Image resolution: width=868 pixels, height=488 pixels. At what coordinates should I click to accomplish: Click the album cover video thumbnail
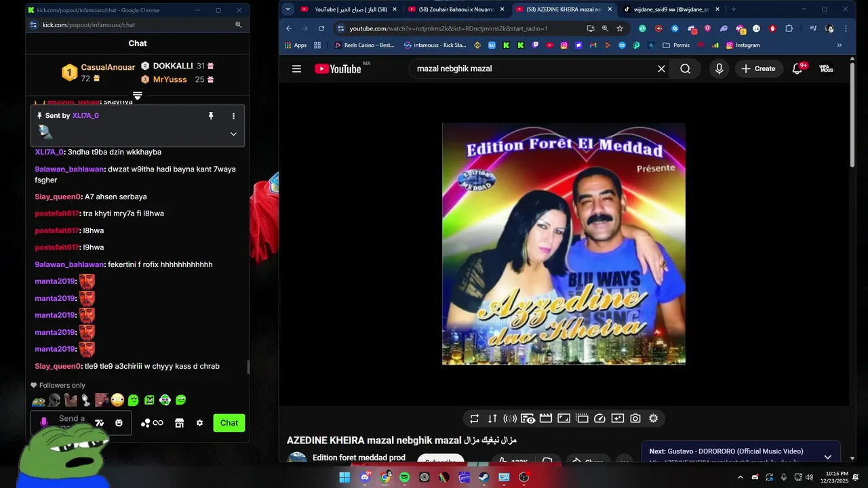point(564,244)
